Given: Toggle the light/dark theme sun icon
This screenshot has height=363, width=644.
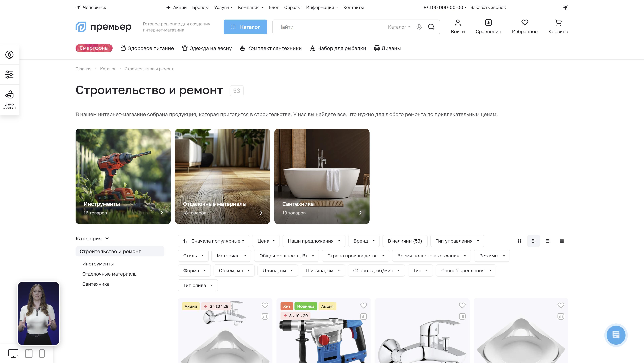Looking at the screenshot, I should point(565,8).
